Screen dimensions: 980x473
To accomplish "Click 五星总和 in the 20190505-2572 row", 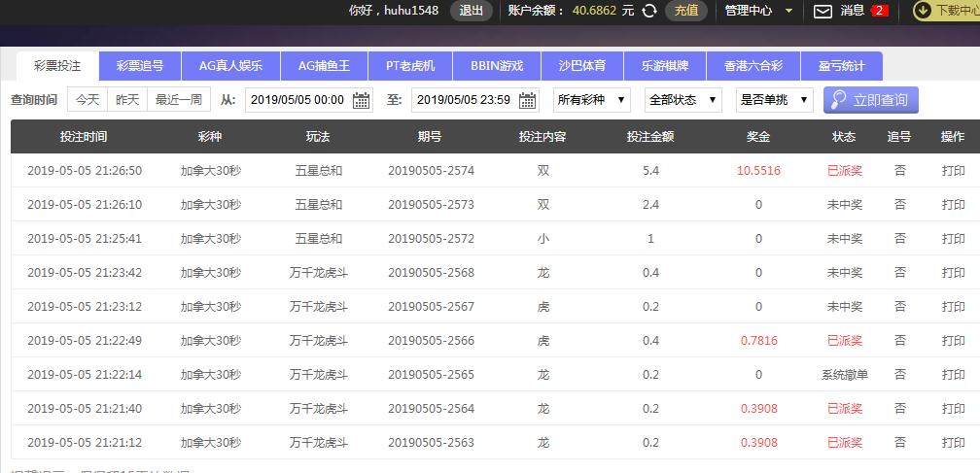I will coord(319,238).
